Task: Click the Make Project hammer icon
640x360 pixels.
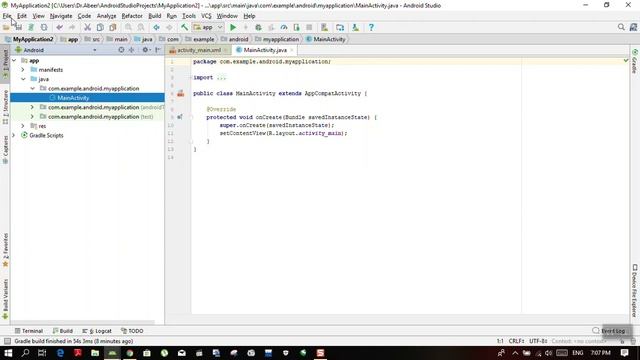Action: [x=184, y=27]
